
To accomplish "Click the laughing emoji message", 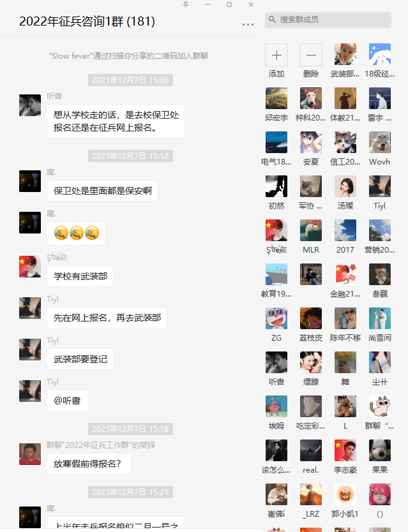I will coord(77,233).
